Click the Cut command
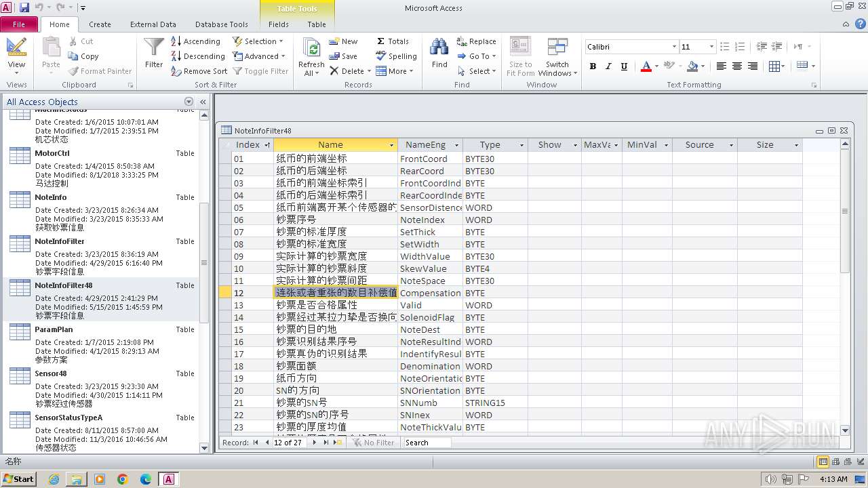This screenshot has height=488, width=868. pyautogui.click(x=81, y=41)
